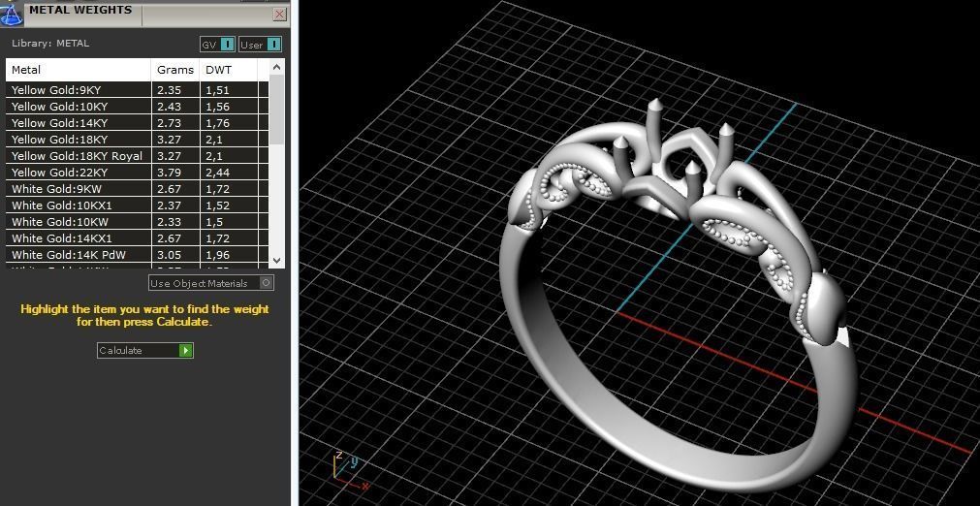980x506 pixels.
Task: Click the 3.05 grams value
Action: pos(170,255)
